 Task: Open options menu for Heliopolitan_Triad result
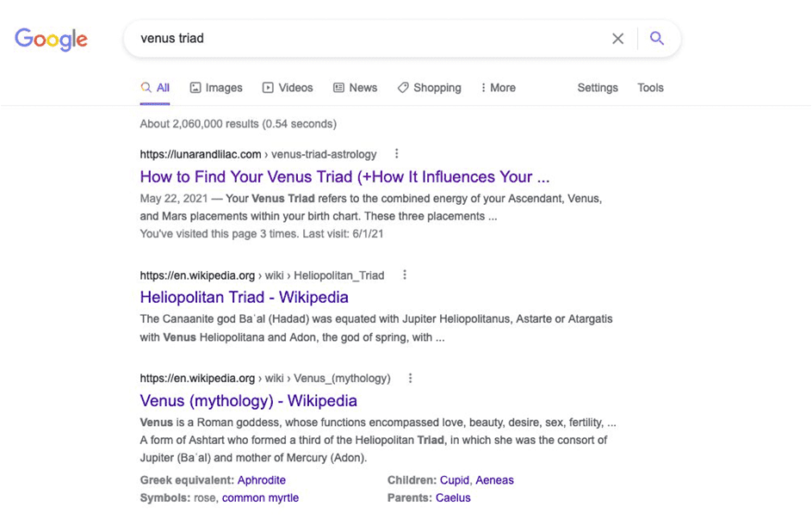coord(405,275)
